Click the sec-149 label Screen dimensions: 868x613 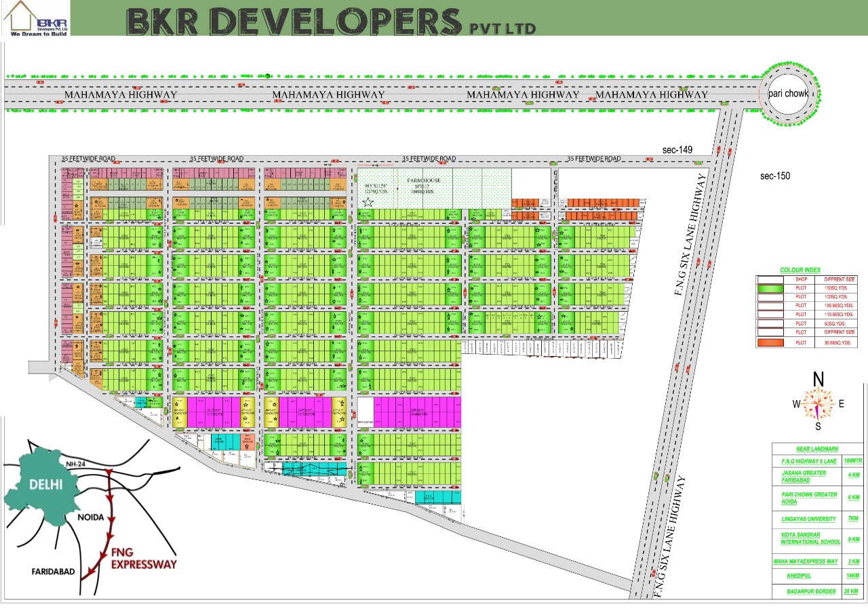[677, 150]
